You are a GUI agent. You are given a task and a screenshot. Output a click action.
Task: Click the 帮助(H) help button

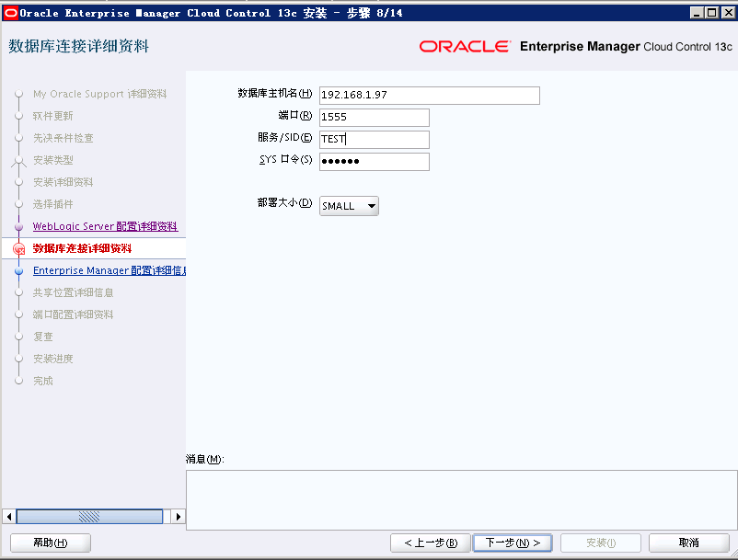tap(51, 543)
